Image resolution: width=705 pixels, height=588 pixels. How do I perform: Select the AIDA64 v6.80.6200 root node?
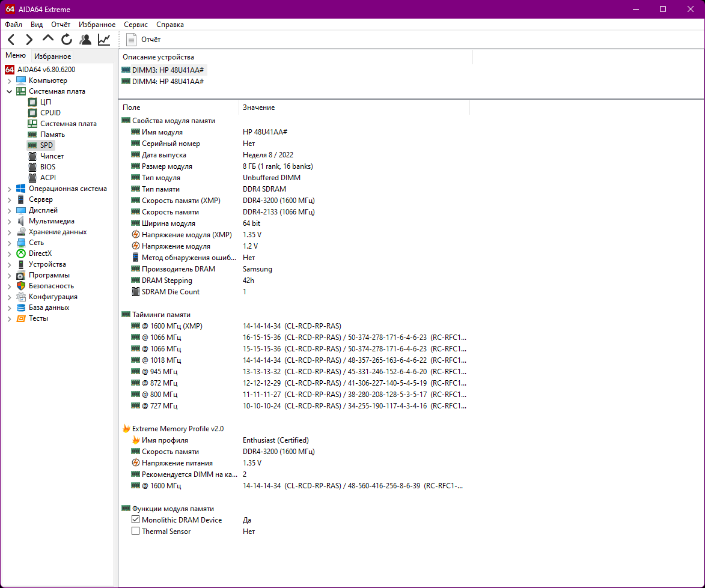click(x=46, y=70)
